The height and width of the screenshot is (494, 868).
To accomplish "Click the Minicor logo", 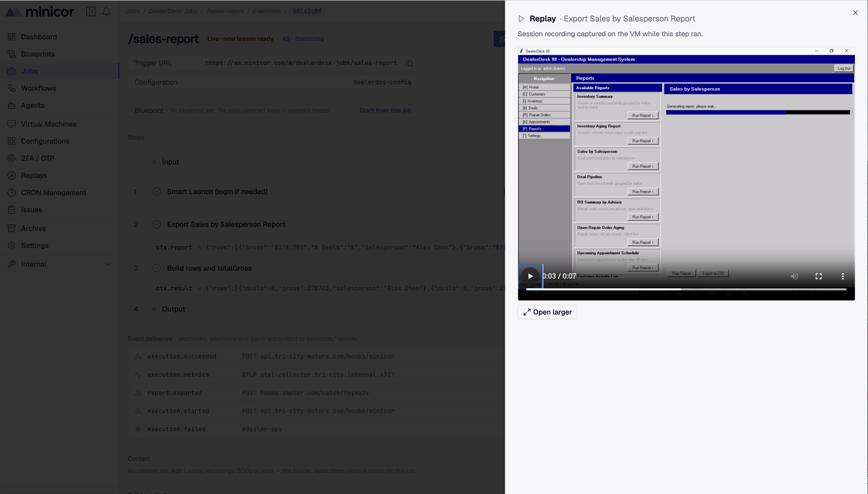I will (40, 11).
